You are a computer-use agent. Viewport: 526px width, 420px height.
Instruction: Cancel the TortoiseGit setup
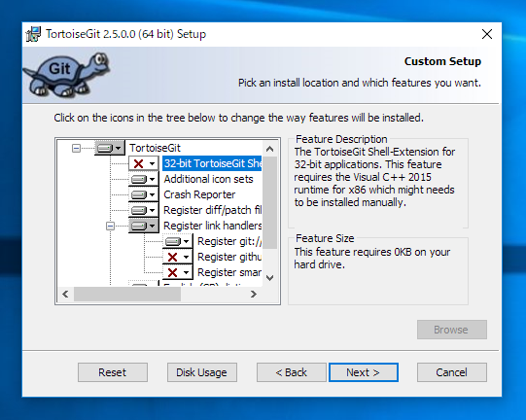click(x=451, y=372)
